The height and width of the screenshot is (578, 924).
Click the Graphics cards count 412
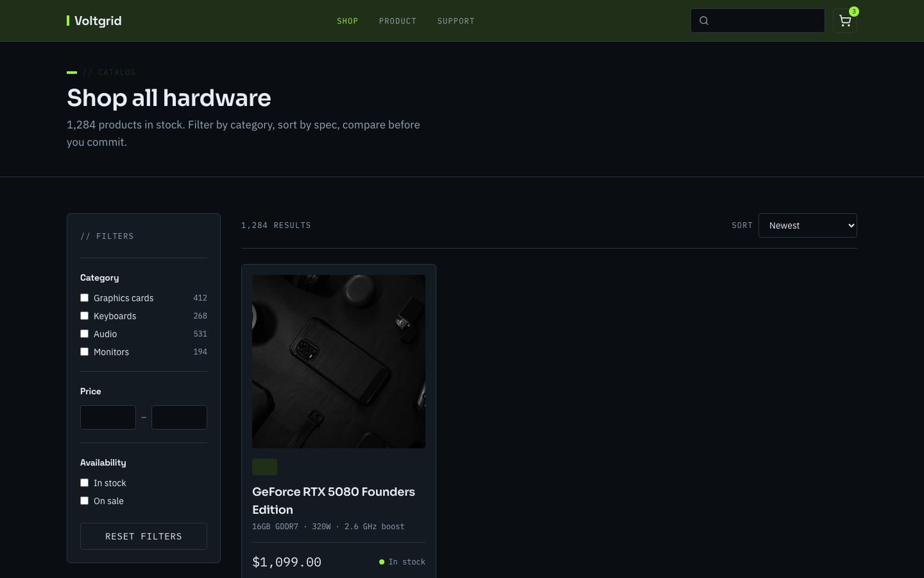pyautogui.click(x=200, y=298)
